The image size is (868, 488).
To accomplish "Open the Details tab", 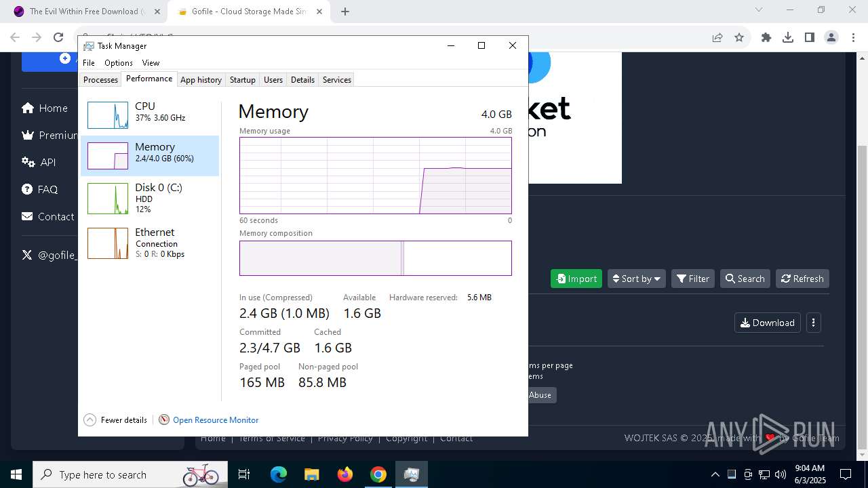I will pos(302,79).
